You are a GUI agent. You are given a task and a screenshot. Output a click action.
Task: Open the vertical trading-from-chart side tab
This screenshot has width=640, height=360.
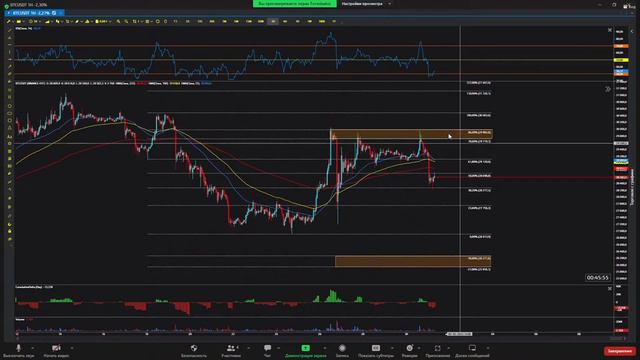pyautogui.click(x=633, y=187)
